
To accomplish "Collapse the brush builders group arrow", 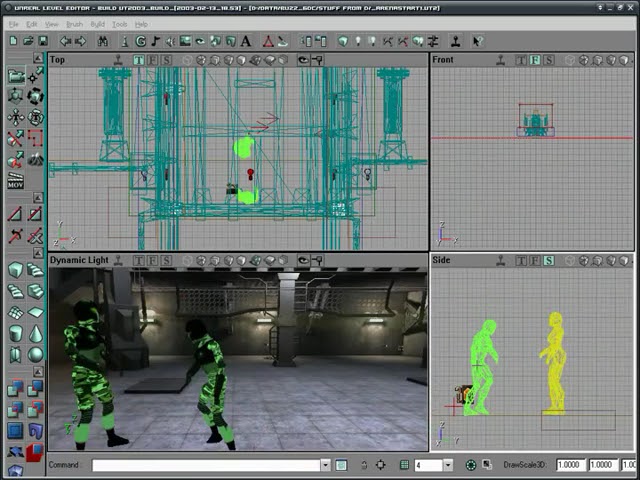I will pyautogui.click(x=38, y=253).
